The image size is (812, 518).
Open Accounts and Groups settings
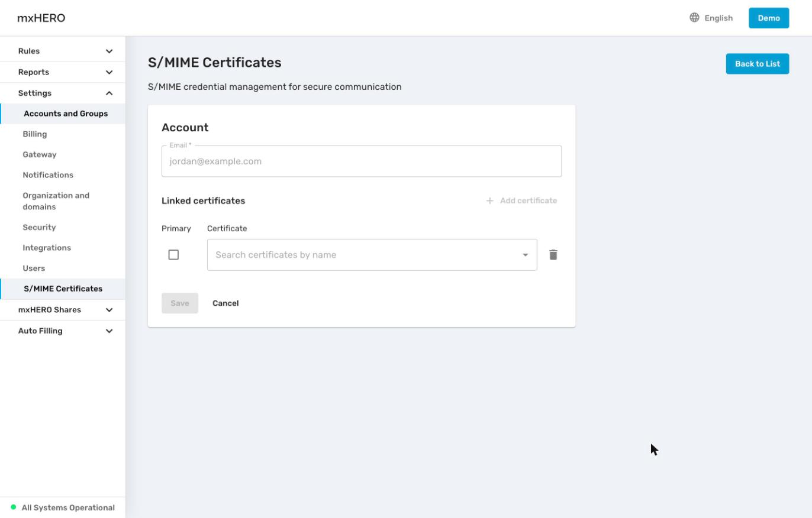click(x=63, y=114)
